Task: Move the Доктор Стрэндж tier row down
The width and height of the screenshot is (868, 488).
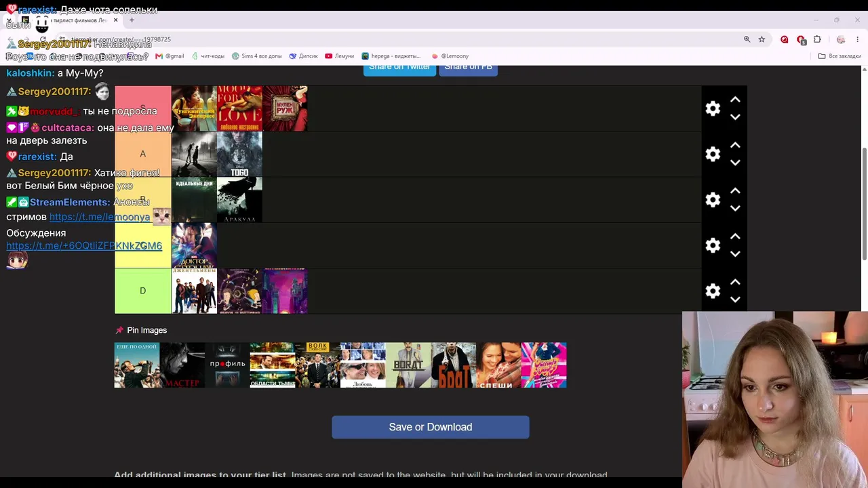Action: [735, 254]
